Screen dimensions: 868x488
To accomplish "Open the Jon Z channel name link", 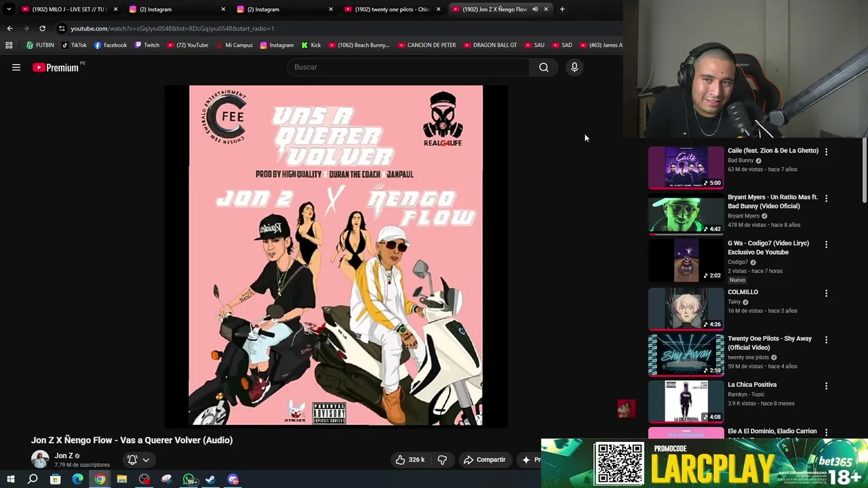I will [64, 455].
